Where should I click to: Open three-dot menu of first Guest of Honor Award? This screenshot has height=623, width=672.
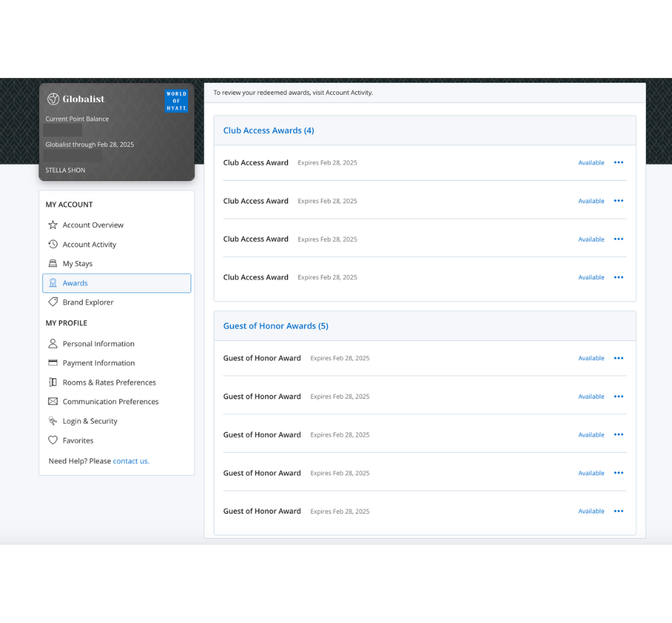(x=619, y=358)
